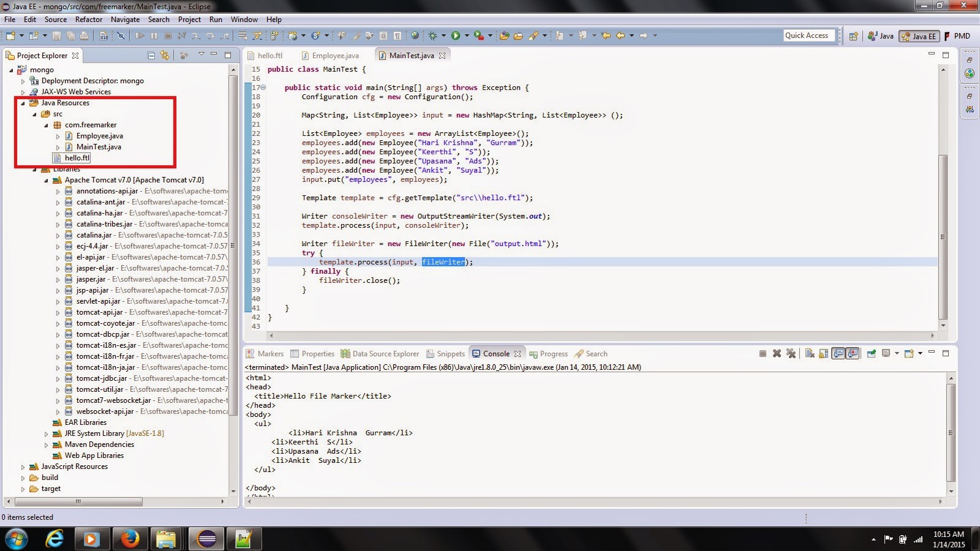Open the PMD perspective icon

click(x=959, y=36)
